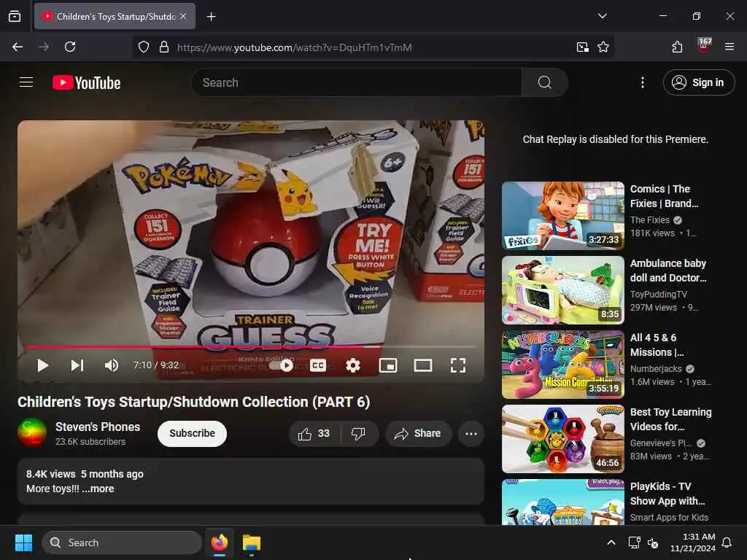The image size is (747, 560).
Task: Toggle closed captions CC button
Action: 318,365
